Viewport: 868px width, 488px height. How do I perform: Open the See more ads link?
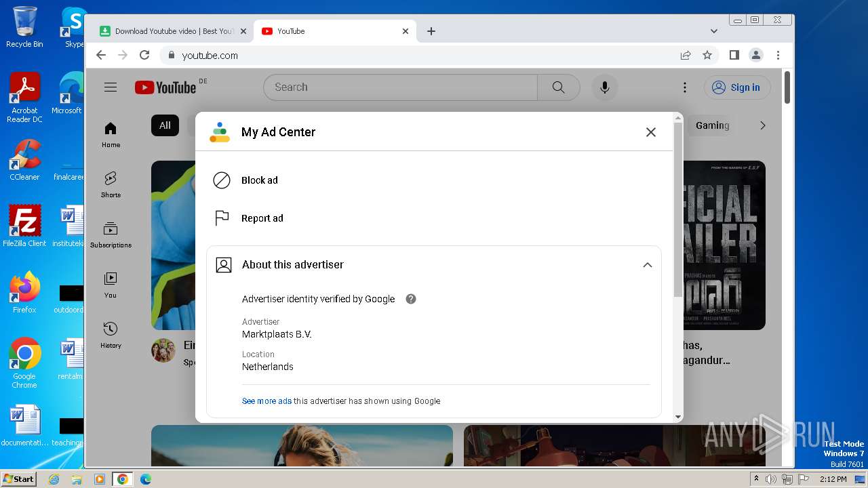267,401
